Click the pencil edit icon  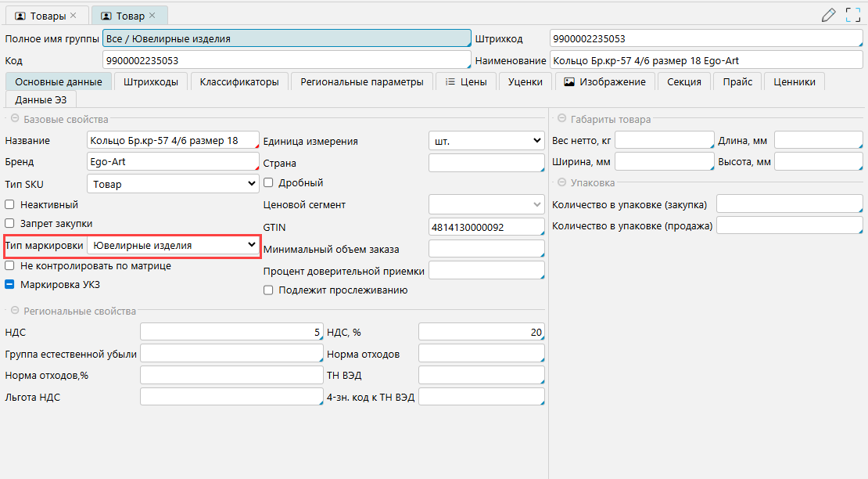[x=829, y=15]
